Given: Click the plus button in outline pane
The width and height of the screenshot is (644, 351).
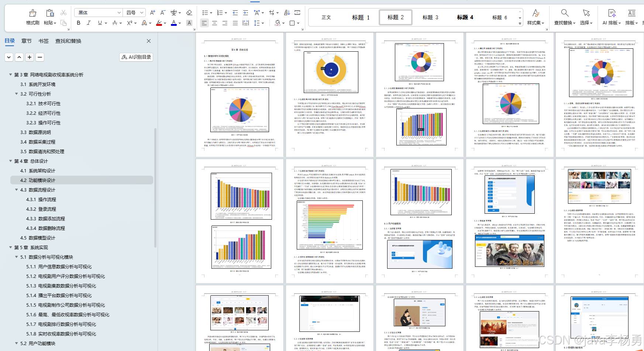Looking at the screenshot, I should [30, 57].
